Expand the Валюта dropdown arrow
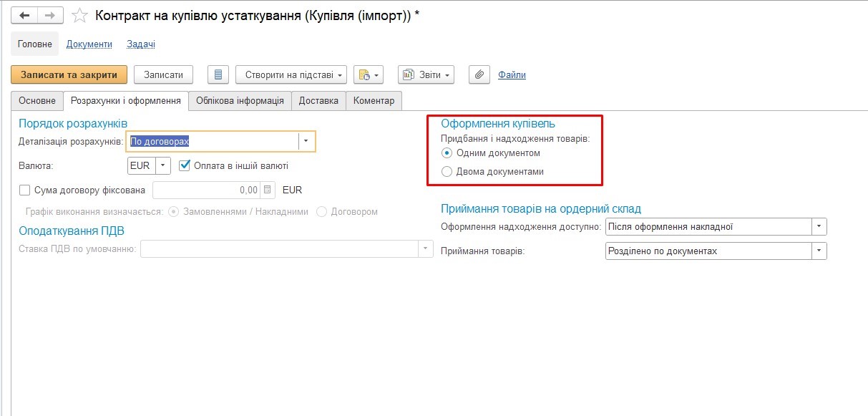The image size is (868, 416). pos(163,166)
